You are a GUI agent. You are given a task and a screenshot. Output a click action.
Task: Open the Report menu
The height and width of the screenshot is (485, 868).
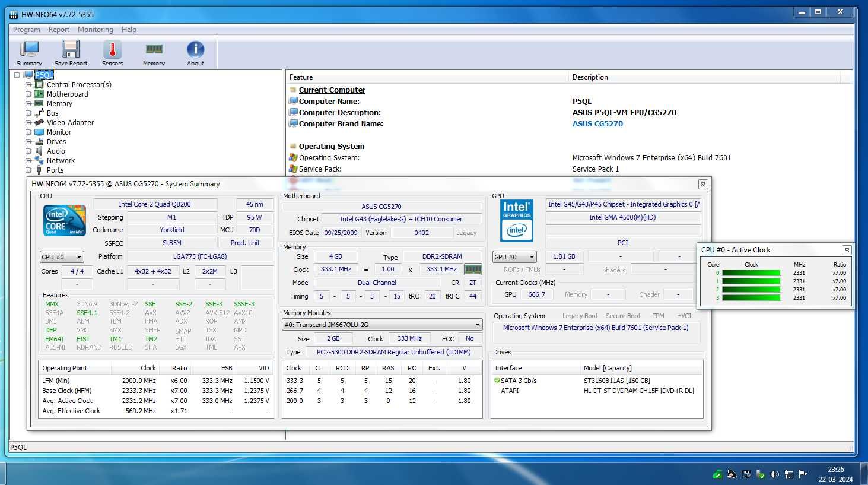coord(59,30)
